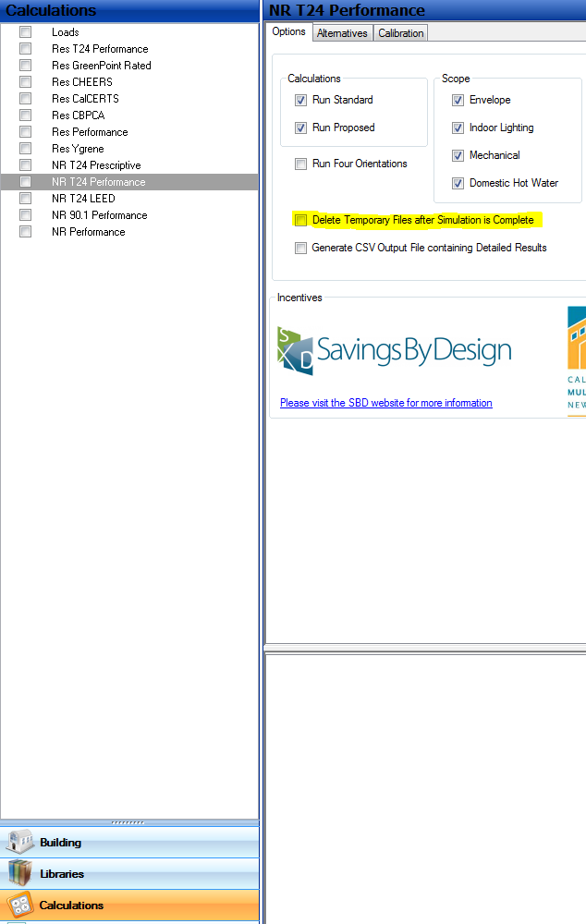
Task: Uncheck Indoor Lighting scope option
Action: [x=458, y=128]
